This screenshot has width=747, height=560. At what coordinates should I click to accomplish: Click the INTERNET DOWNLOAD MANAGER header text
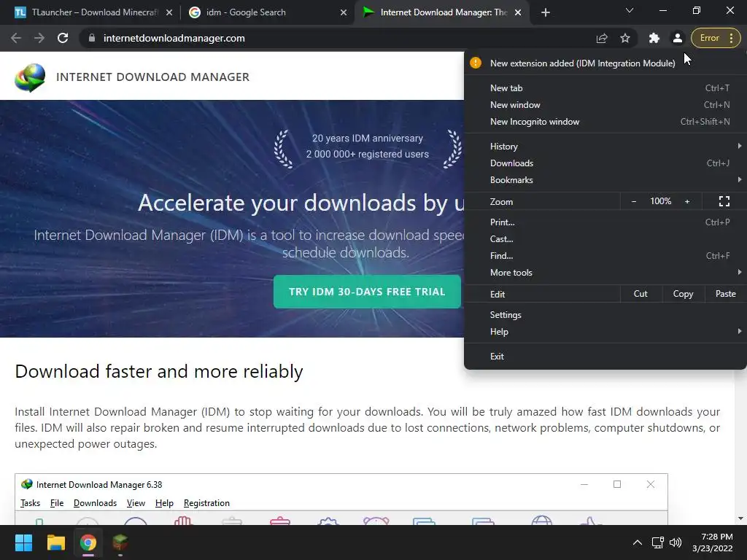[152, 77]
